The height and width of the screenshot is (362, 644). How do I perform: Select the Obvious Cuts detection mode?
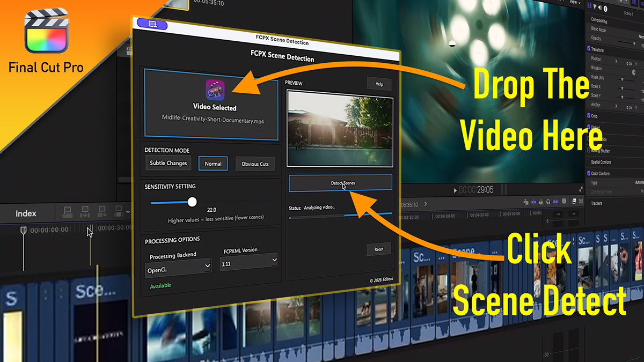click(x=255, y=164)
